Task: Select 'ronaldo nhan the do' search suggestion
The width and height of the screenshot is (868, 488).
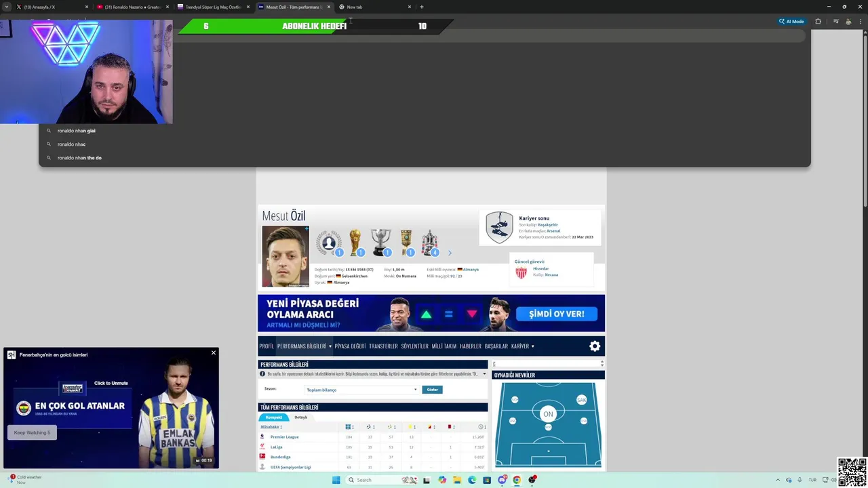Action: click(x=79, y=158)
